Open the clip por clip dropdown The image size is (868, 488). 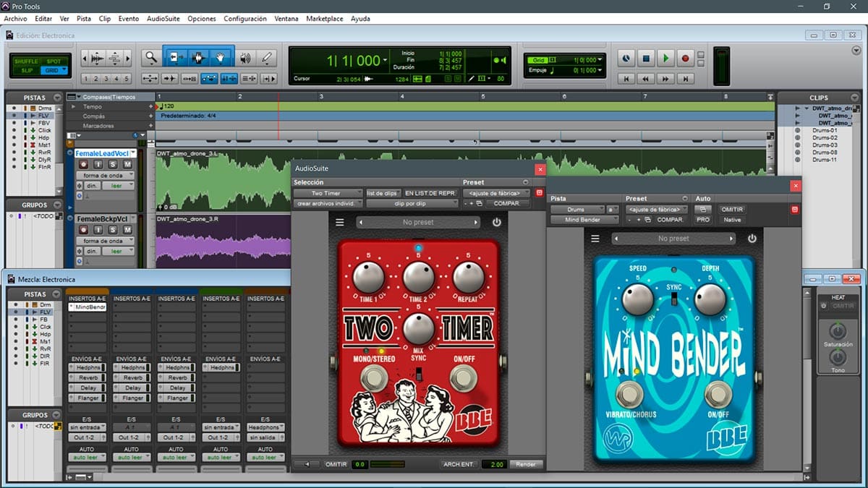(411, 203)
